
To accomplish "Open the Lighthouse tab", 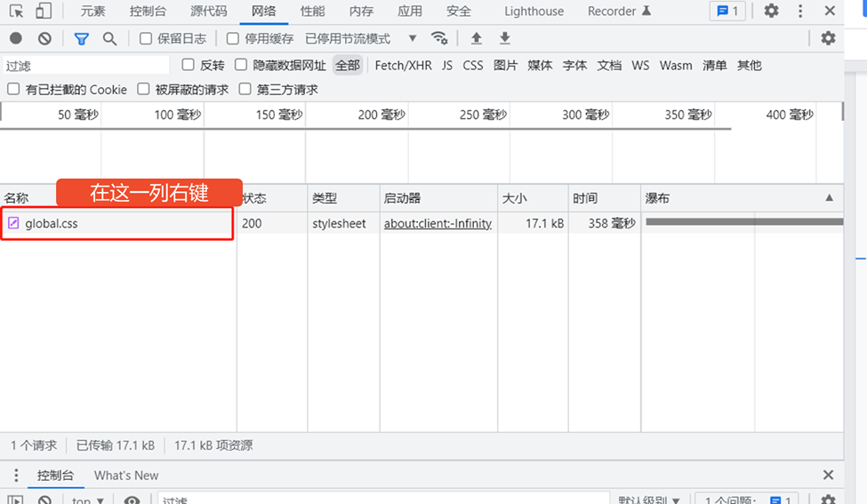I will point(534,11).
